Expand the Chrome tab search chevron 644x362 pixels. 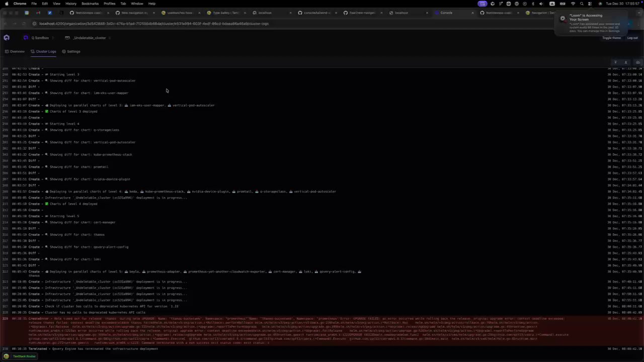coord(638,13)
